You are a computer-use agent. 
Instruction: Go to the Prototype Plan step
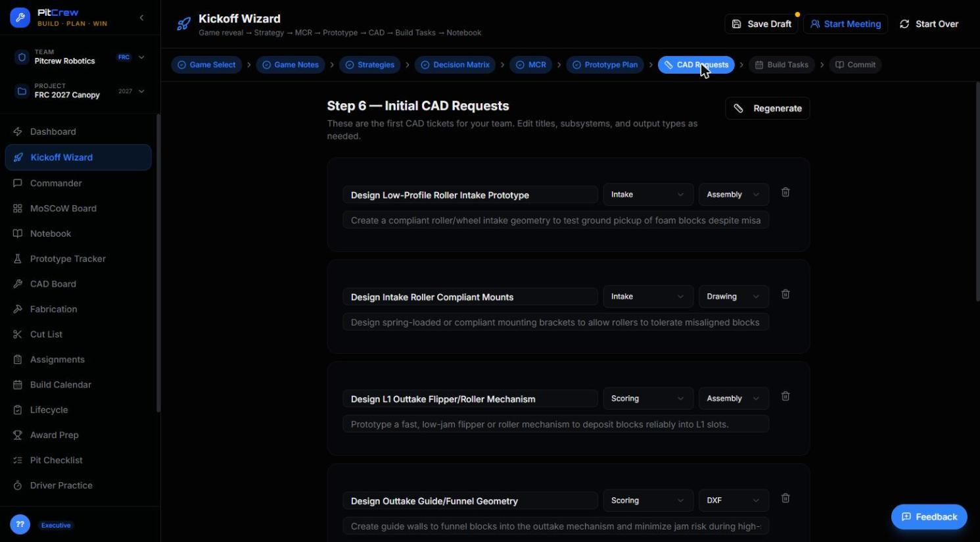coord(605,64)
